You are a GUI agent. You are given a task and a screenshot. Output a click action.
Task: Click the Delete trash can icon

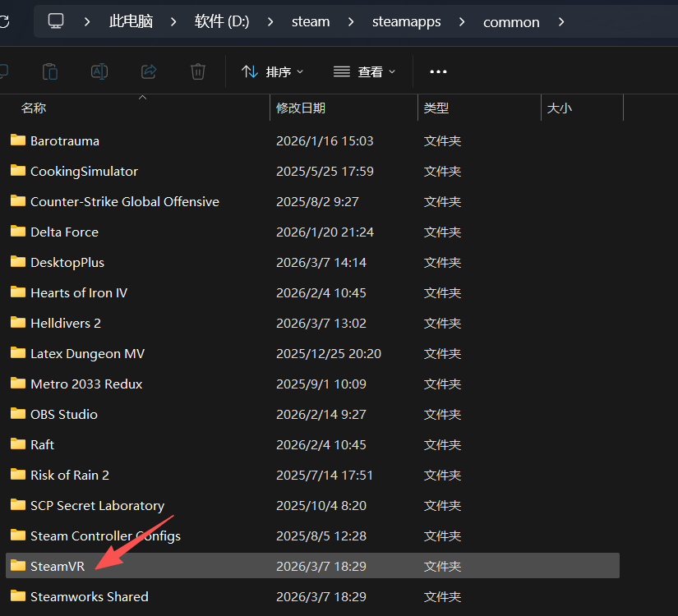[198, 71]
